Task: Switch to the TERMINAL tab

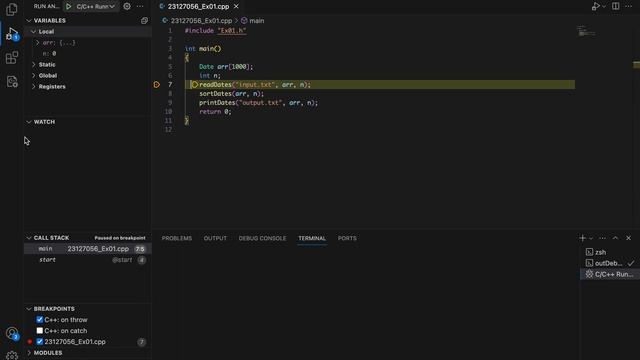Action: click(x=312, y=238)
